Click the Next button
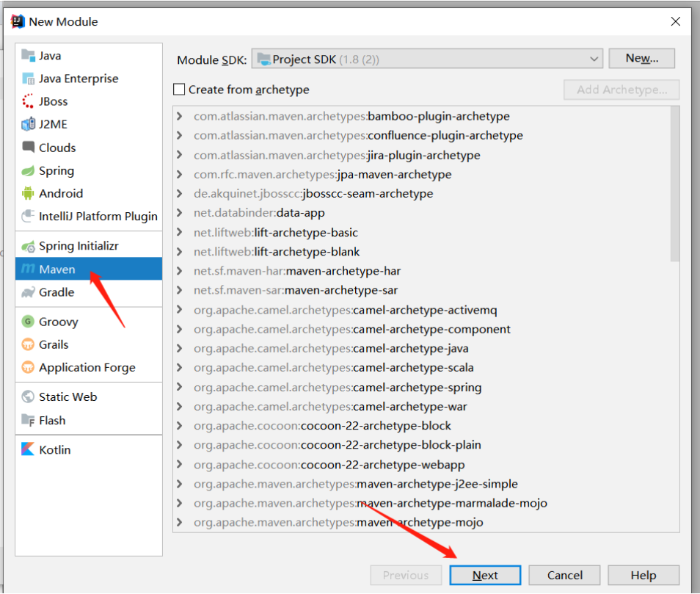 pyautogui.click(x=485, y=575)
